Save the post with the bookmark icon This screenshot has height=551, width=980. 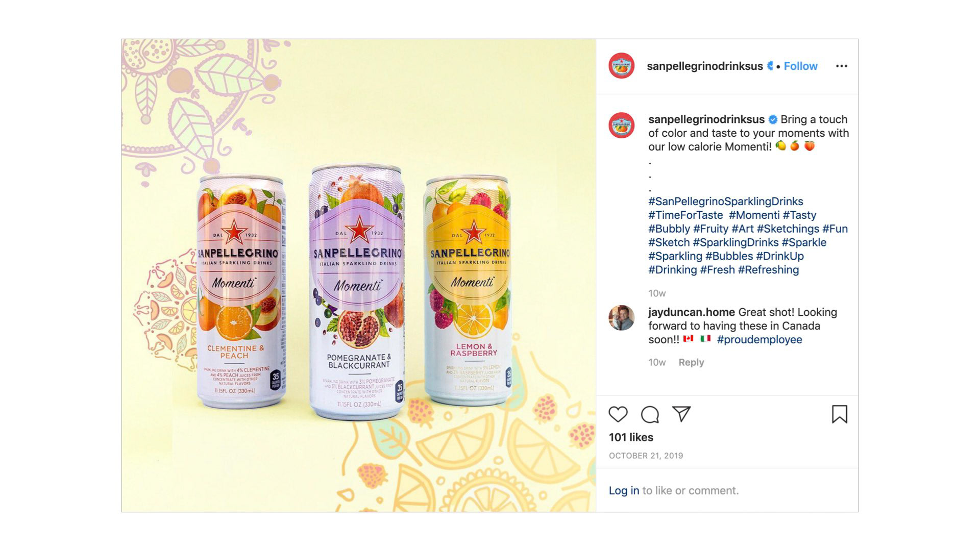[x=840, y=414]
